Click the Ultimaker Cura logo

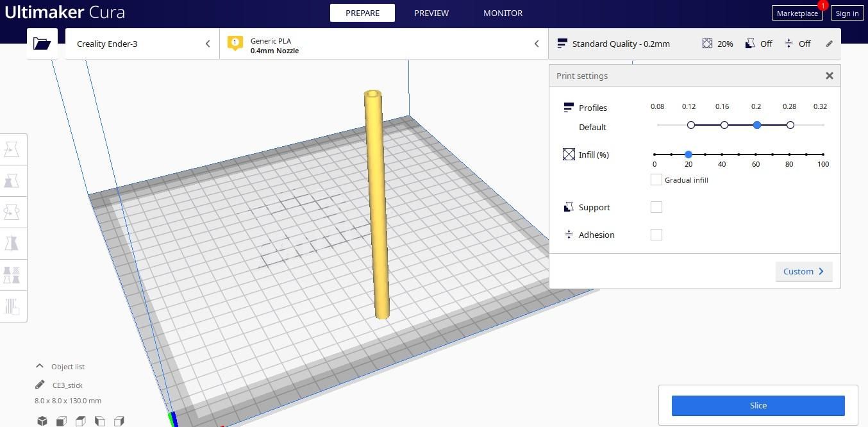coord(65,12)
